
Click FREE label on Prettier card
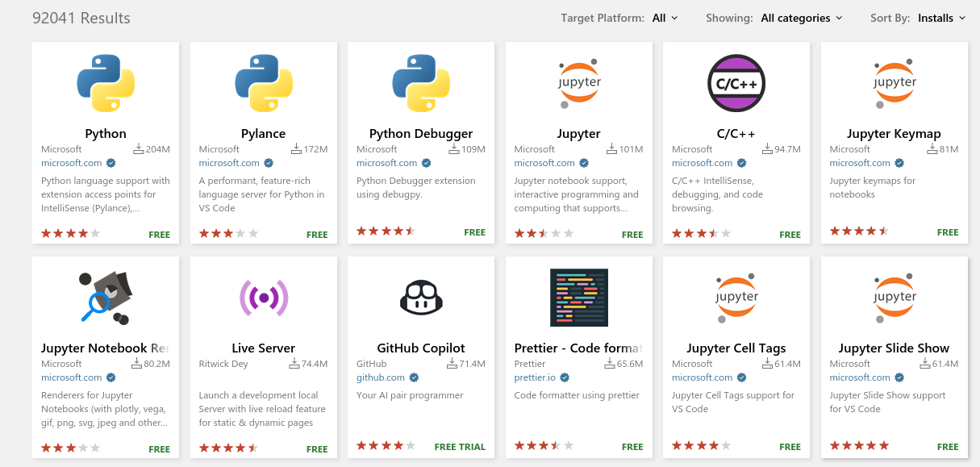632,447
